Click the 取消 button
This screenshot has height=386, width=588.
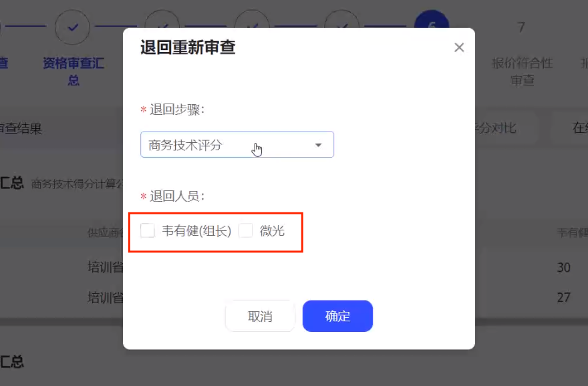[260, 316]
